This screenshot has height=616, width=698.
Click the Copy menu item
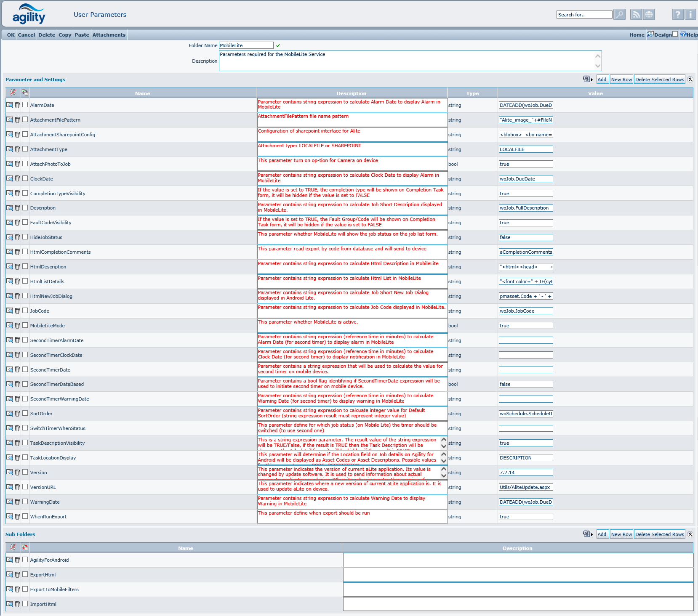pos(65,35)
